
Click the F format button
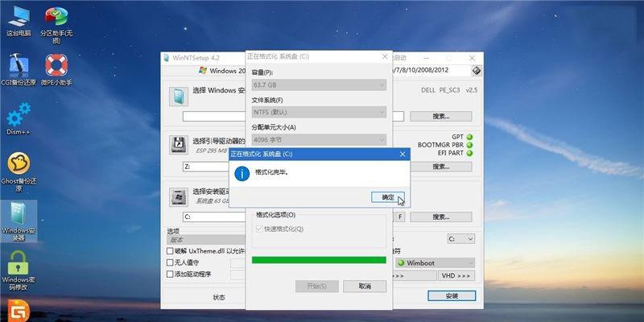(x=400, y=217)
